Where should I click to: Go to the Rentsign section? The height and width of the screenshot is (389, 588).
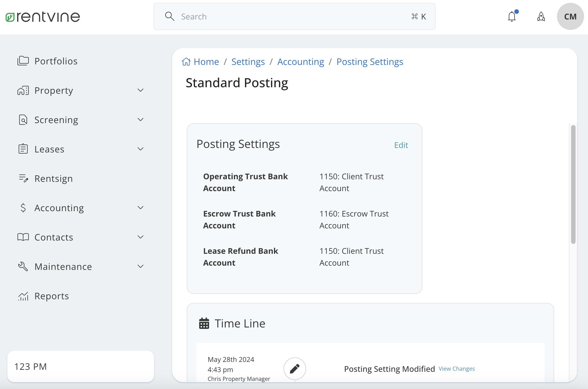click(x=54, y=178)
